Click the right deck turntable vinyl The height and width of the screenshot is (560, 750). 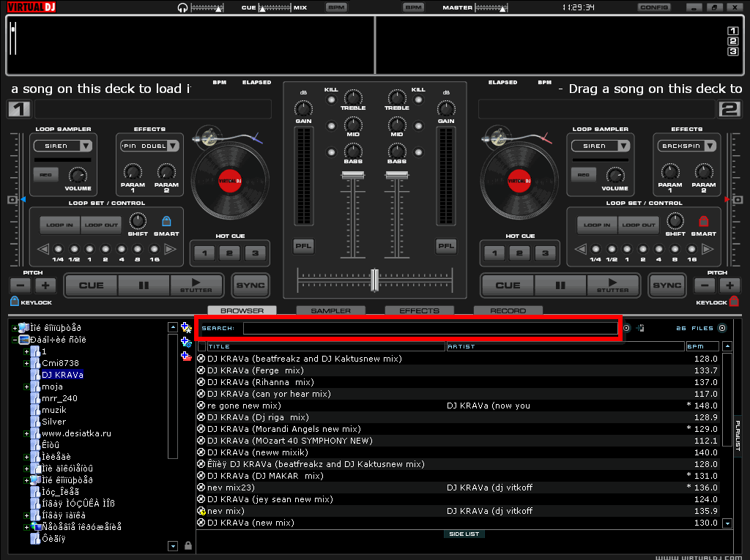(519, 181)
